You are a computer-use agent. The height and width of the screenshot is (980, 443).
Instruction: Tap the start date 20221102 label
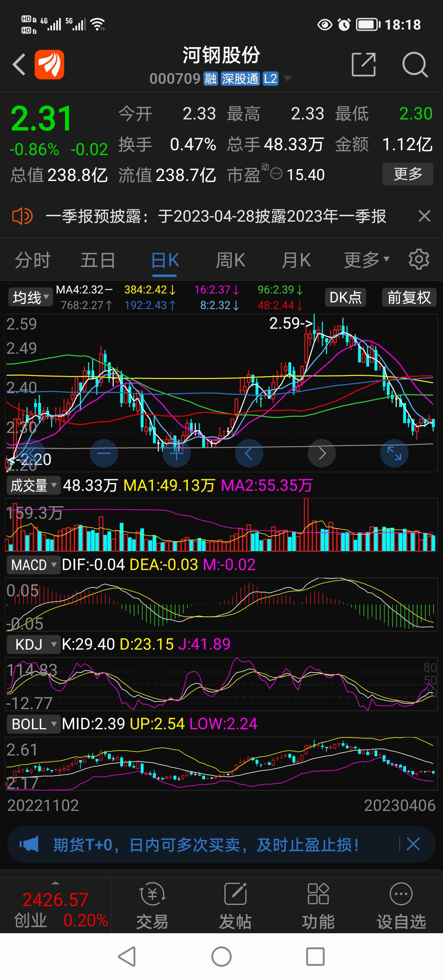[43, 805]
